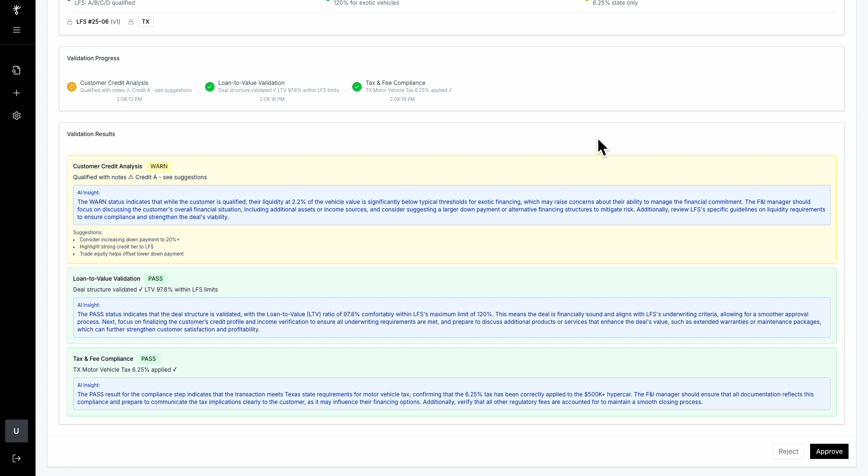Click the lock icon beside LFS #25-06

pos(70,22)
